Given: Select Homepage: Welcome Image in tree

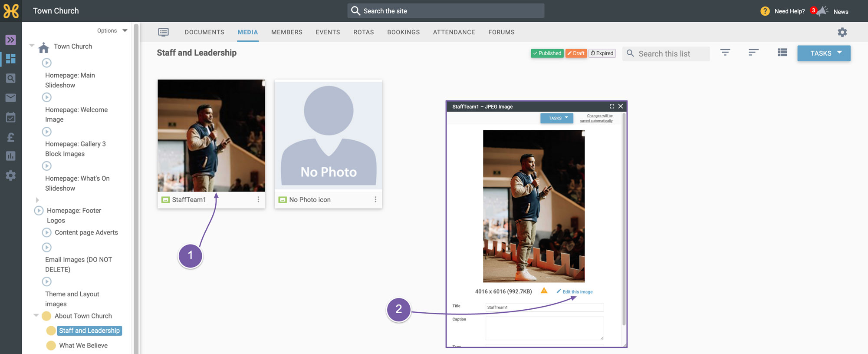Looking at the screenshot, I should (76, 115).
